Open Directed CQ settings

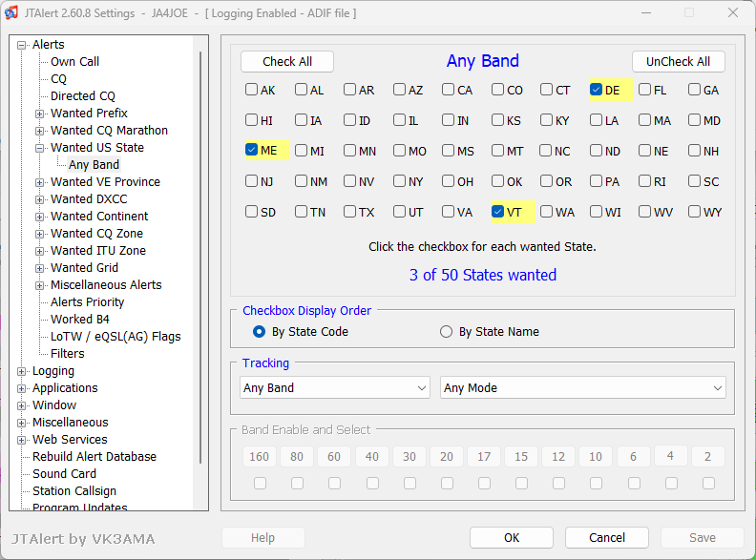click(83, 96)
